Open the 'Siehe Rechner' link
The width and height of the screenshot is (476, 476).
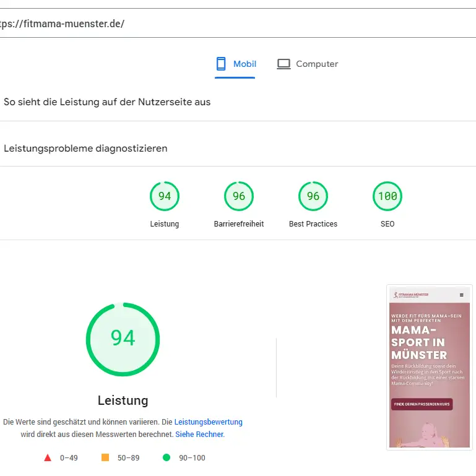click(x=199, y=435)
